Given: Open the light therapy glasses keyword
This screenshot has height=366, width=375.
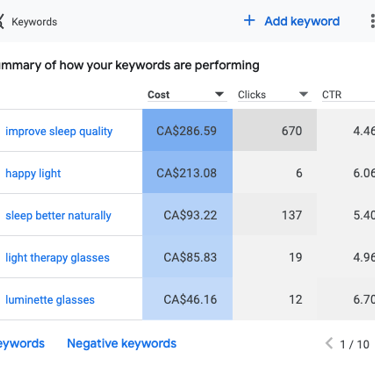Looking at the screenshot, I should 57,258.
